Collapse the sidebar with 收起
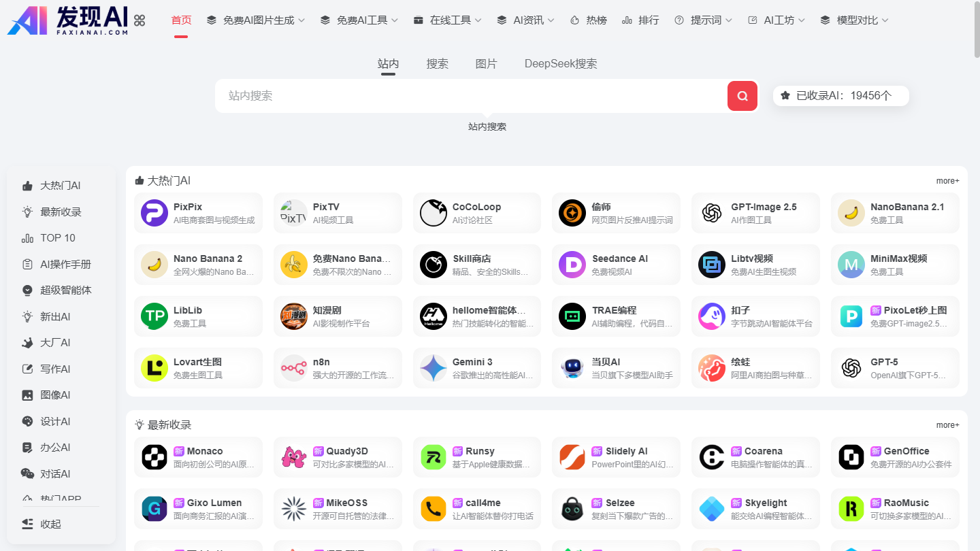980x551 pixels. [x=41, y=524]
